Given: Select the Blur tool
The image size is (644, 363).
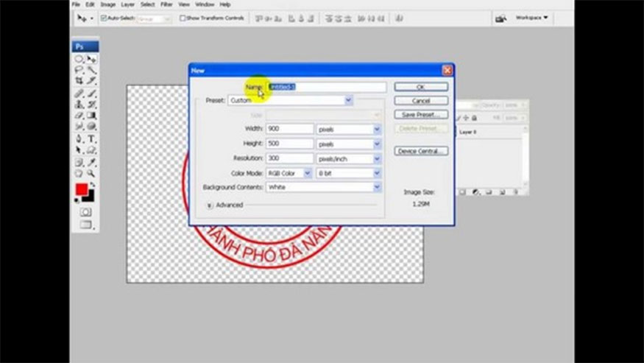Looking at the screenshot, I should coord(79,127).
